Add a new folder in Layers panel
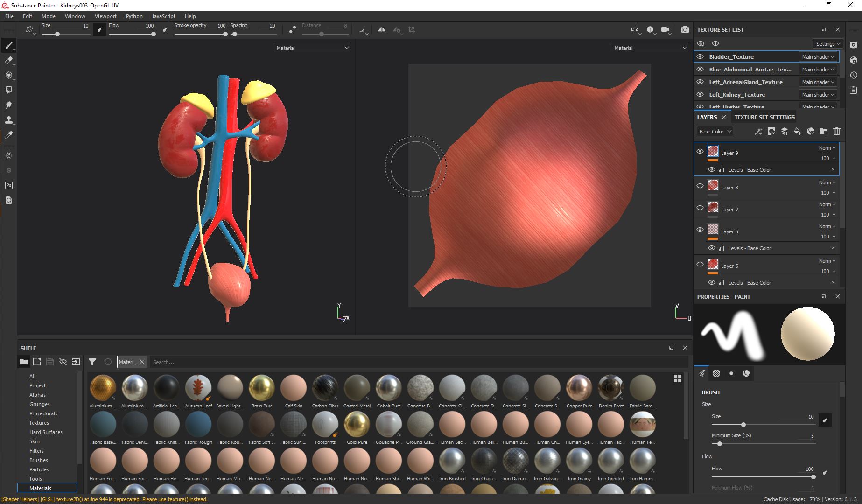Viewport: 862px width, 504px height. click(x=824, y=132)
